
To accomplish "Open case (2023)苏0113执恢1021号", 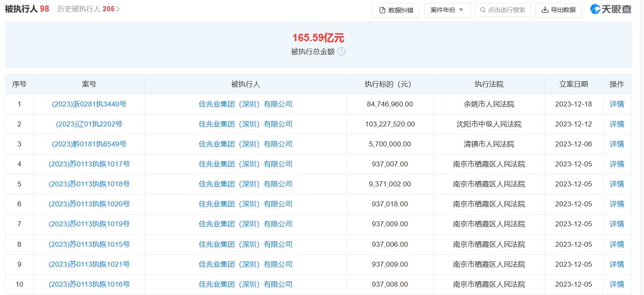I will (x=89, y=265).
